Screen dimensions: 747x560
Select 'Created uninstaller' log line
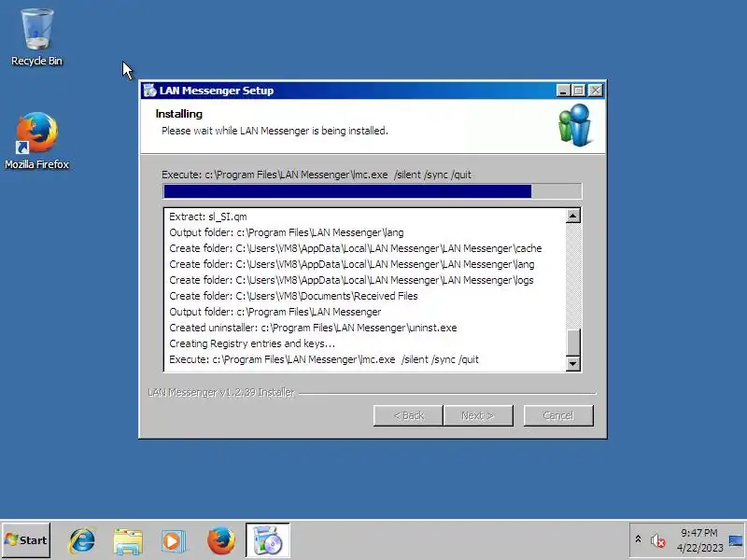313,329
